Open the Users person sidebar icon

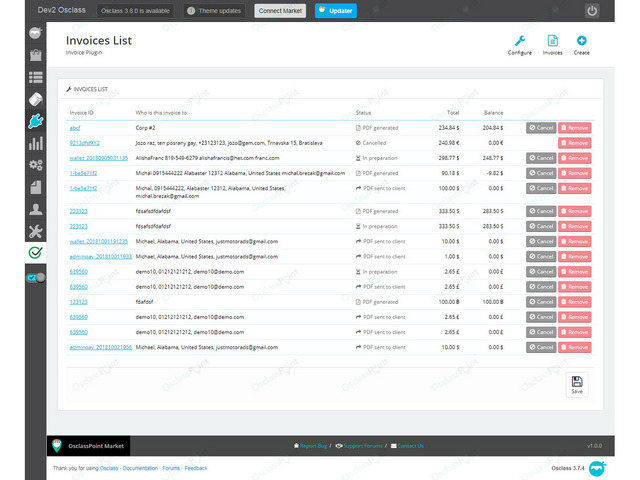(36, 209)
